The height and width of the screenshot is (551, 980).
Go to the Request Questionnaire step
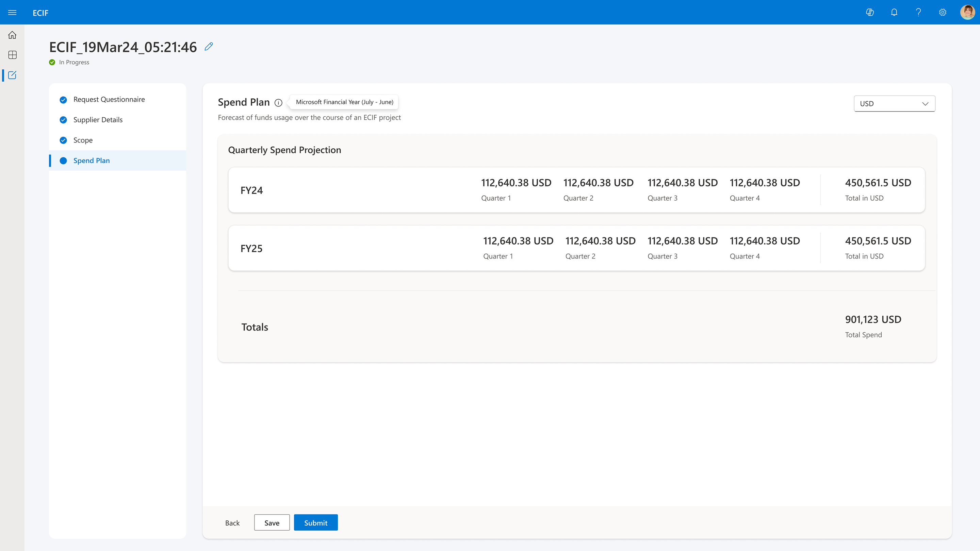click(109, 99)
